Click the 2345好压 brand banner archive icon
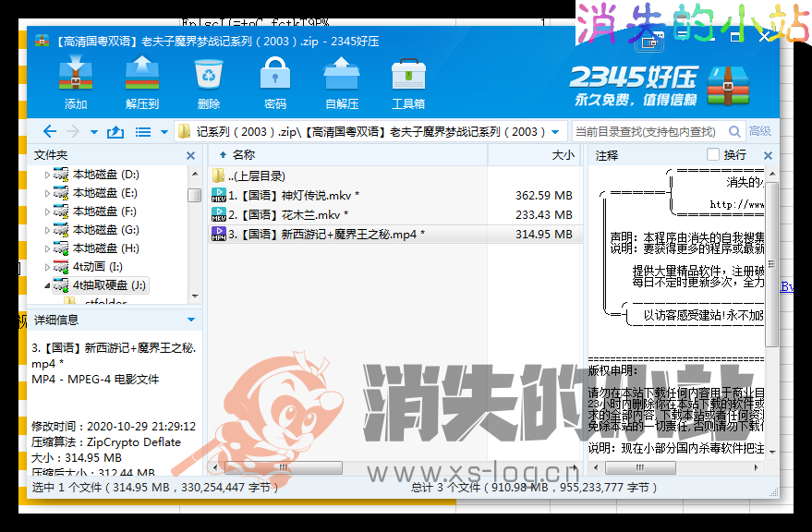 point(729,86)
